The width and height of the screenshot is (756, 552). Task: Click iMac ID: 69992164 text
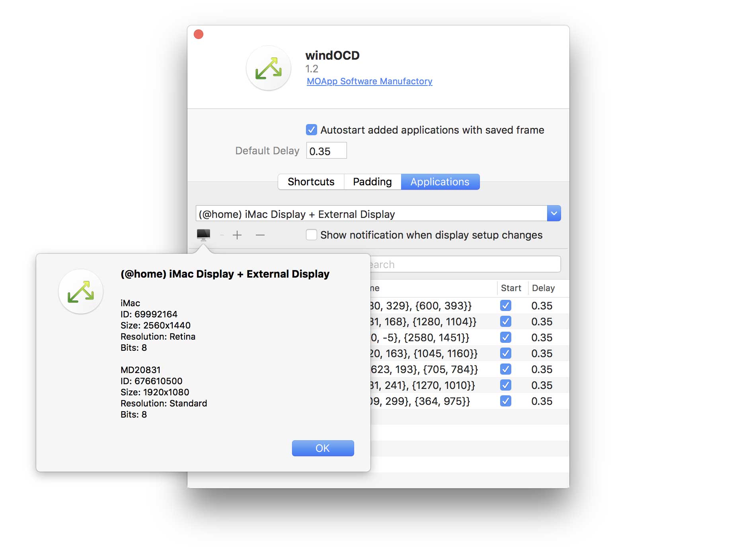click(x=149, y=314)
